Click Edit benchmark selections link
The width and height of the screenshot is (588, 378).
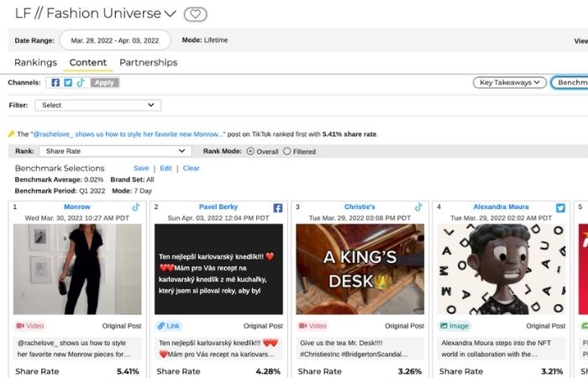click(165, 168)
